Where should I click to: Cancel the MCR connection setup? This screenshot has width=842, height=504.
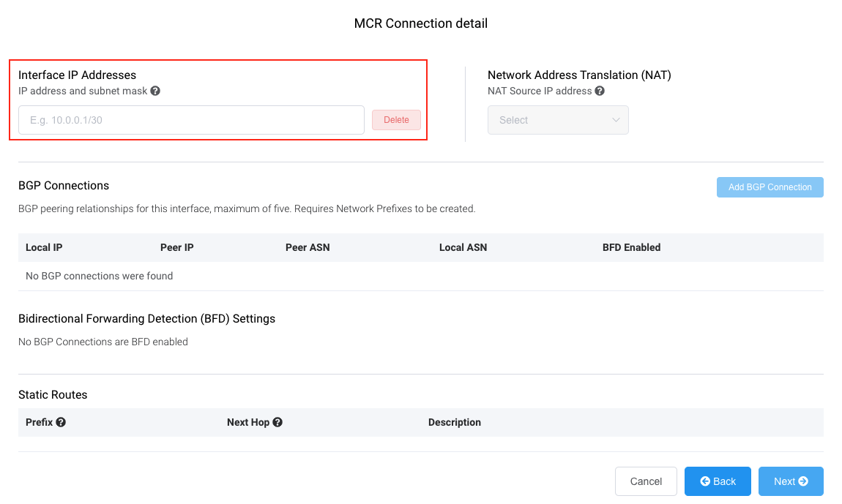[x=646, y=481]
